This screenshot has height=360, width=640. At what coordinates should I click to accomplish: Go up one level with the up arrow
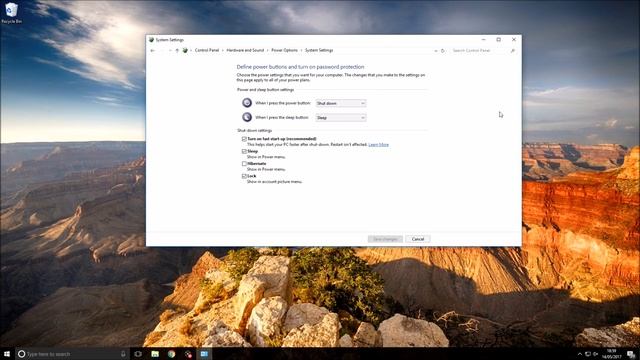pyautogui.click(x=177, y=51)
